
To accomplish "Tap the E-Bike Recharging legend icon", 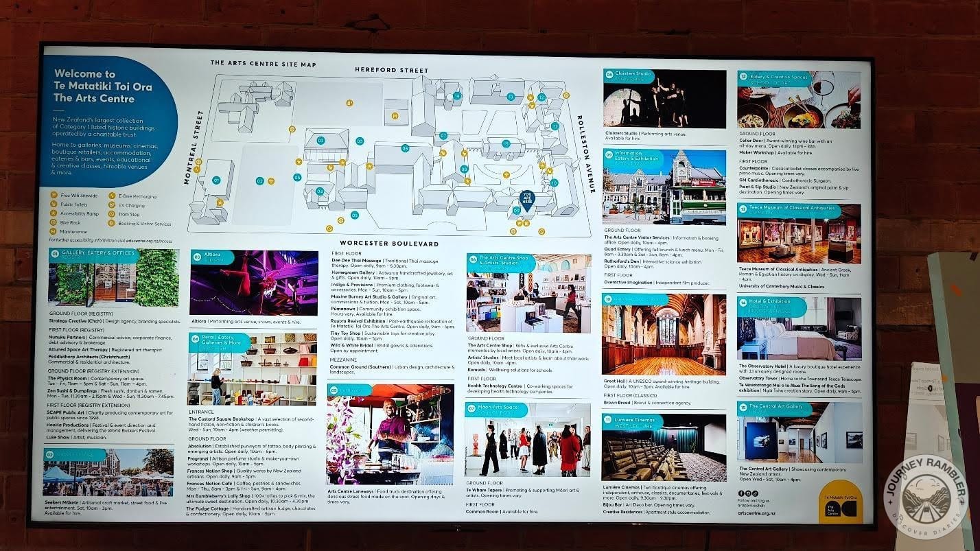I will pos(111,196).
